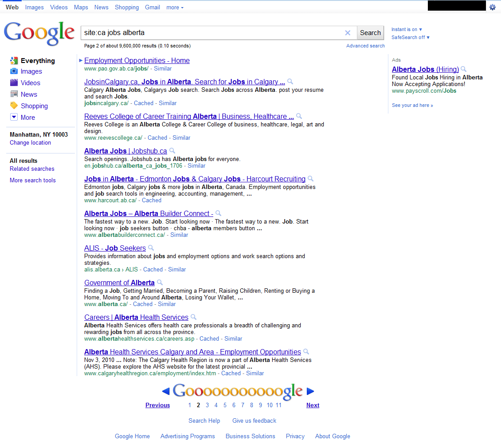The image size is (501, 448).
Task: Click Similar for reevescollege.ca result
Action: pyautogui.click(x=181, y=138)
